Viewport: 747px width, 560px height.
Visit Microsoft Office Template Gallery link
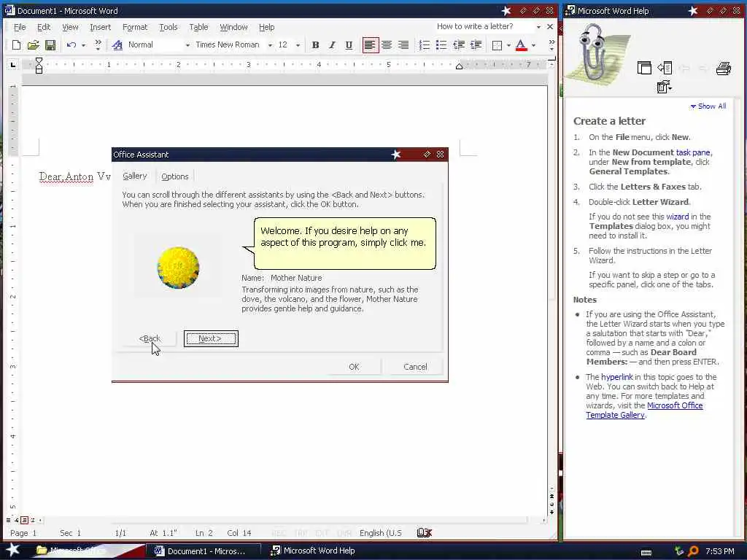pyautogui.click(x=645, y=410)
